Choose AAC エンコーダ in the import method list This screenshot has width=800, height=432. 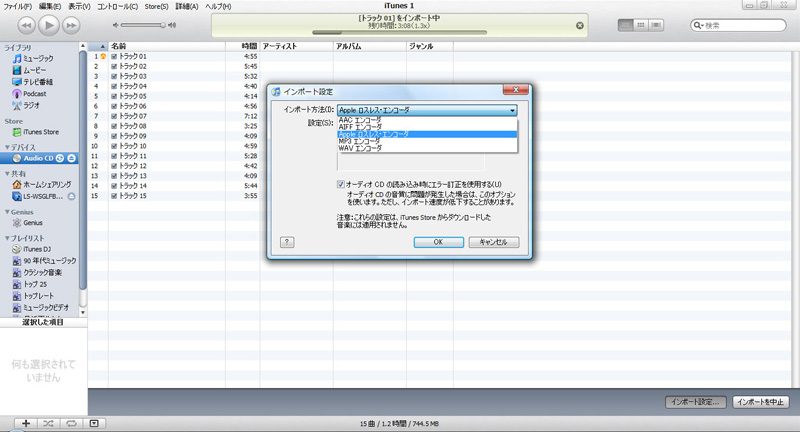(x=360, y=119)
